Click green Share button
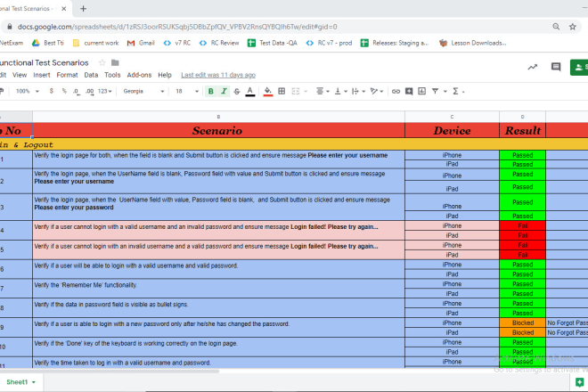Viewport: 588px width, 392px height. (x=579, y=67)
